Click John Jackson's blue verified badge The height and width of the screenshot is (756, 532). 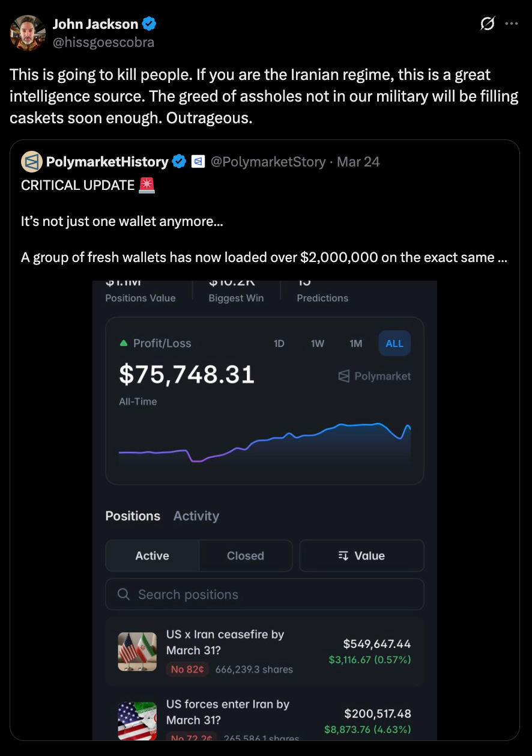click(150, 24)
